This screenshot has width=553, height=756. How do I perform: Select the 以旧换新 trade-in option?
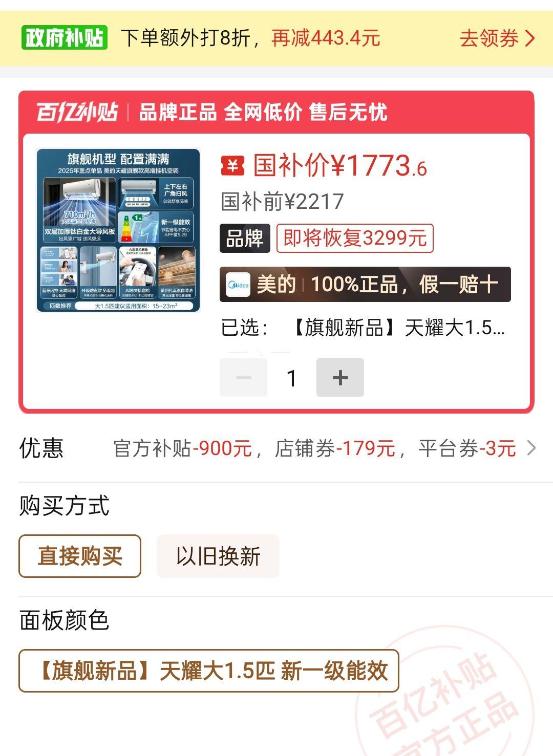pos(218,556)
